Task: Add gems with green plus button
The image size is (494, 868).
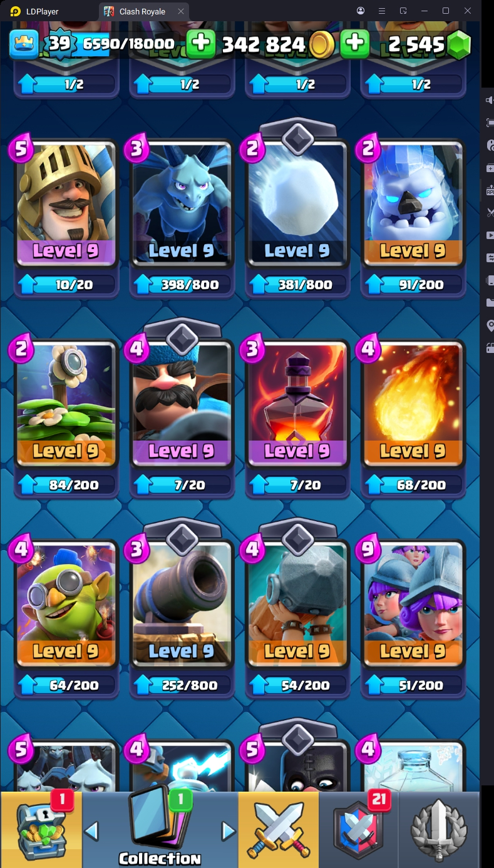Action: click(354, 43)
